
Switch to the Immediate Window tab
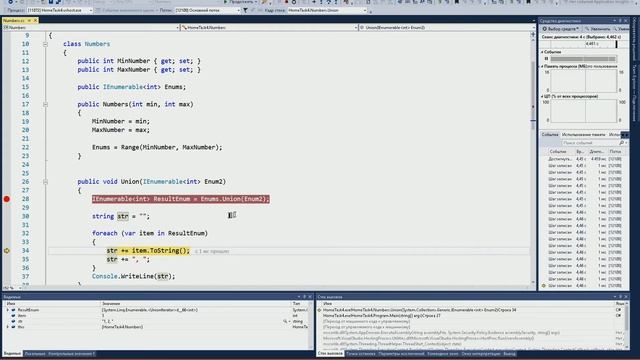coord(481,353)
